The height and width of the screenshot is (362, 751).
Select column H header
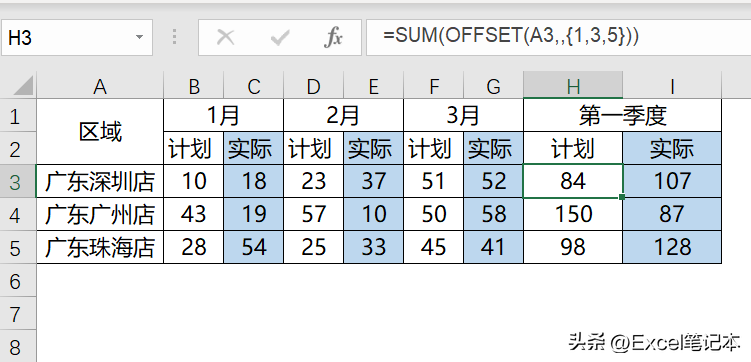tap(573, 85)
